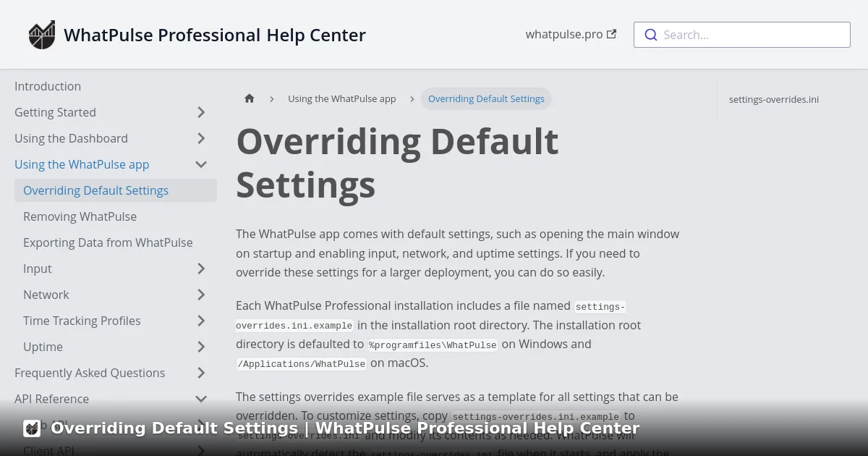Open the Input sidebar category
Image resolution: width=868 pixels, height=456 pixels.
coord(38,269)
